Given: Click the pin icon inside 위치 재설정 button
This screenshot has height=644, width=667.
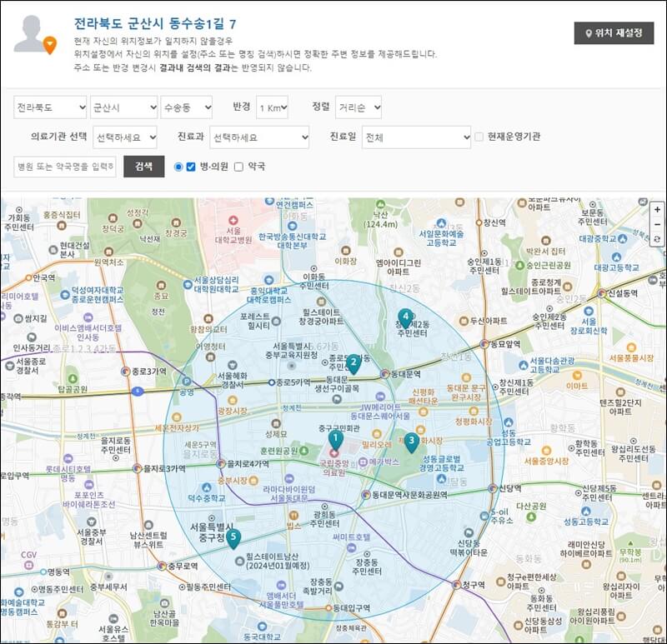Looking at the screenshot, I should [x=589, y=32].
